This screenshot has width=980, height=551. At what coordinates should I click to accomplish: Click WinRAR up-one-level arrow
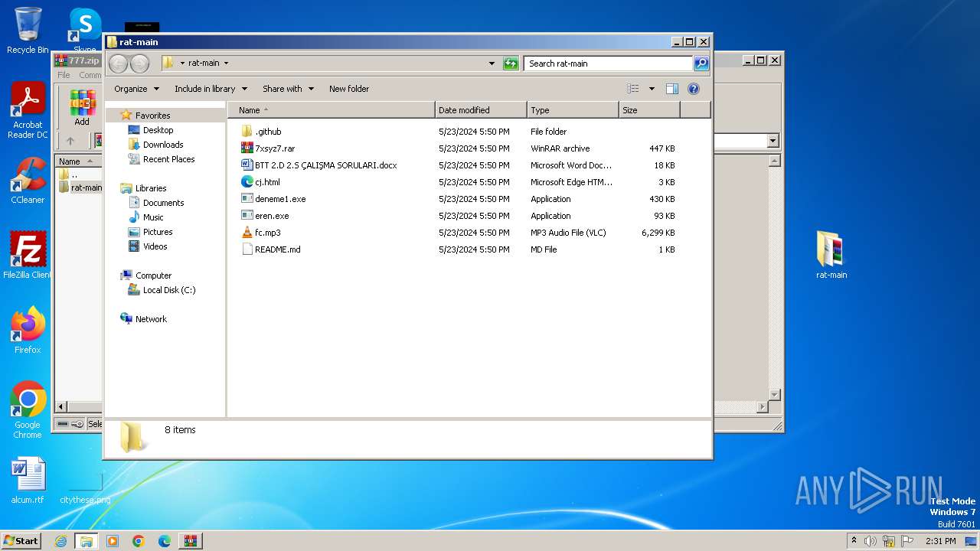[x=70, y=141]
